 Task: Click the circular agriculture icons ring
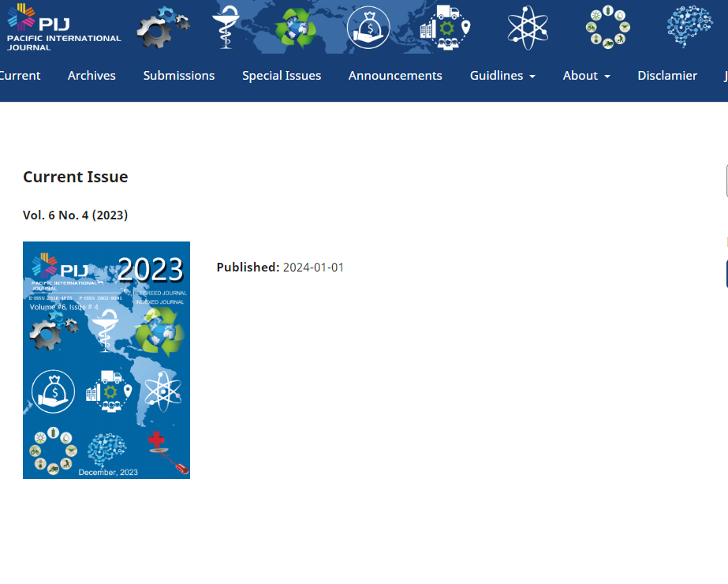tap(607, 27)
